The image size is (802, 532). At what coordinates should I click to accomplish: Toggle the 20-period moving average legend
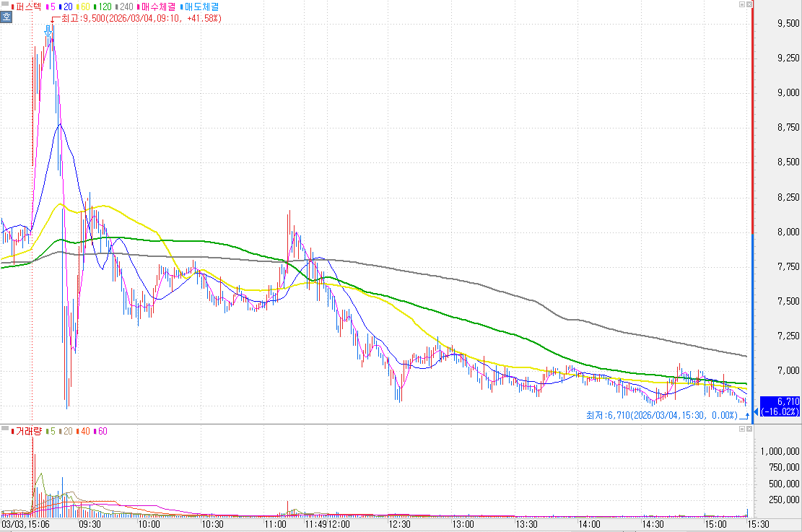[x=66, y=6]
